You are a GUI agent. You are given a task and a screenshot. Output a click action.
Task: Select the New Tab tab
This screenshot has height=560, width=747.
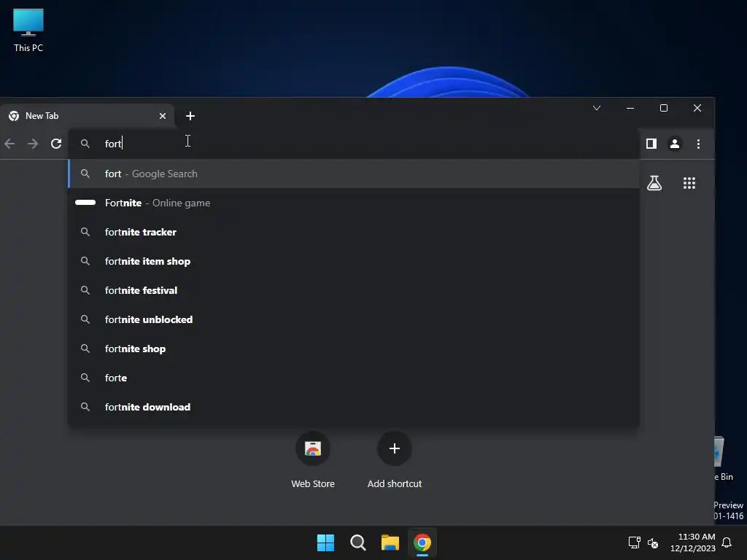88,116
